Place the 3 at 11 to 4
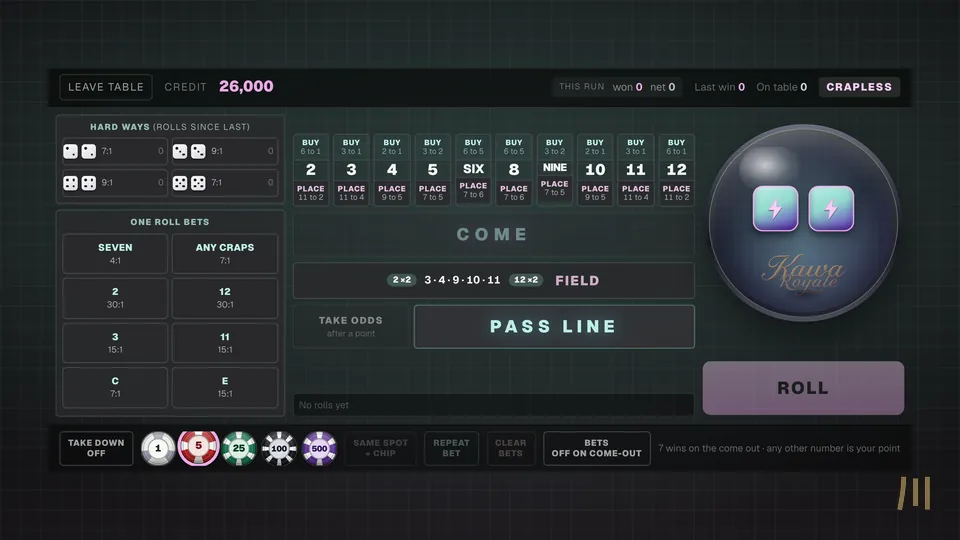This screenshot has height=540, width=960. tap(351, 193)
